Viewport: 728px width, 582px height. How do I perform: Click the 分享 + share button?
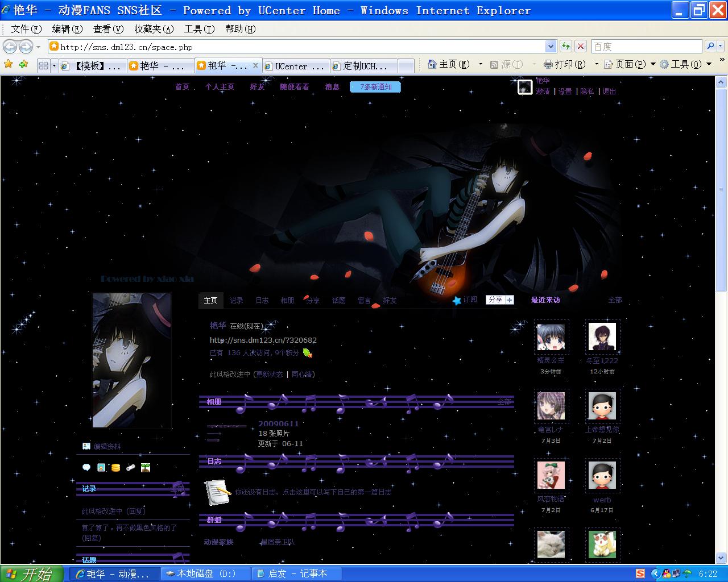tap(500, 300)
